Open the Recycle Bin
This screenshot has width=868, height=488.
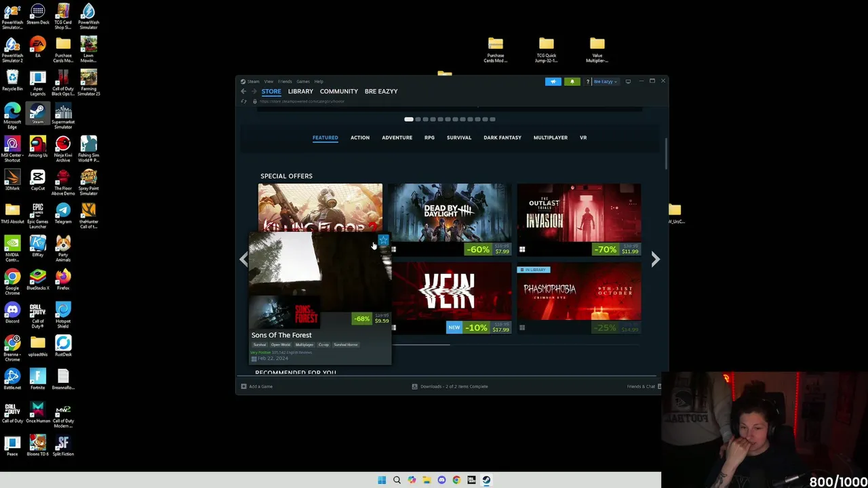coord(12,81)
